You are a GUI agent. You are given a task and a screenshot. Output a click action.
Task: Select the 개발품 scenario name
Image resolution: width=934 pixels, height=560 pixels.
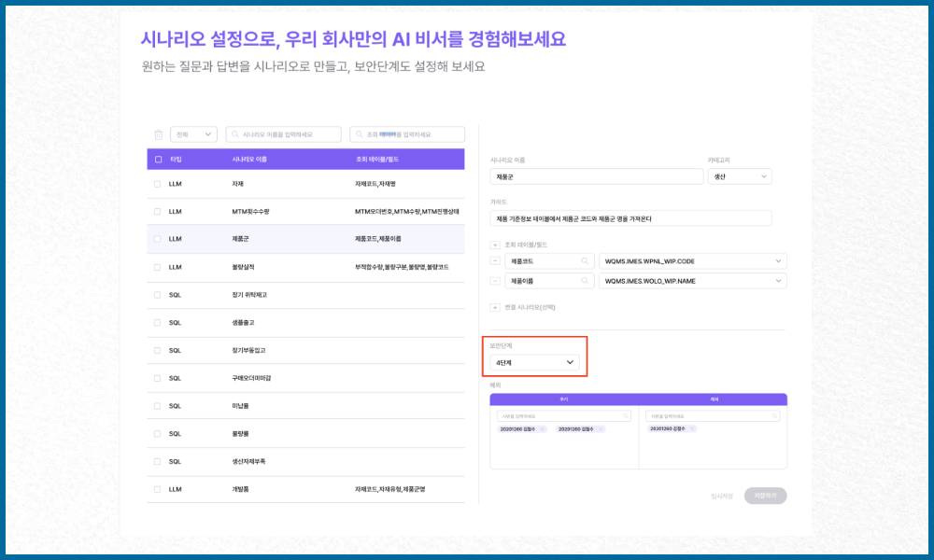[241, 489]
